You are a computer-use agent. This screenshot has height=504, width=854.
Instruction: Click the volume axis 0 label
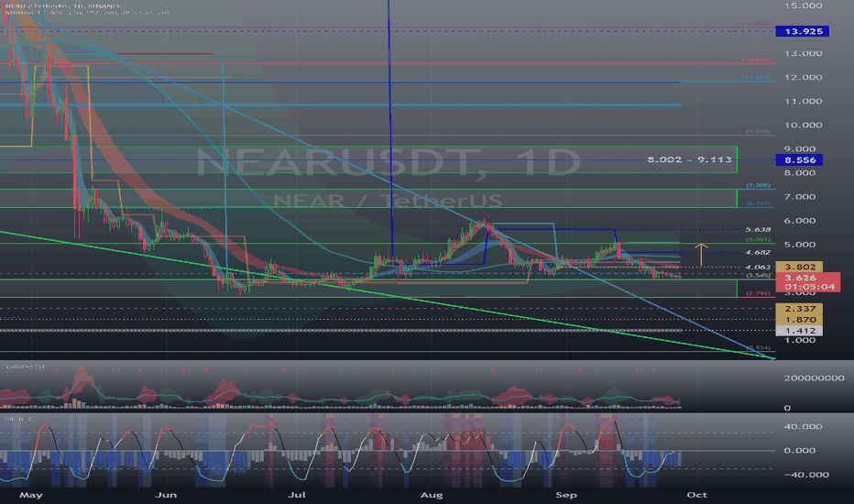point(787,408)
